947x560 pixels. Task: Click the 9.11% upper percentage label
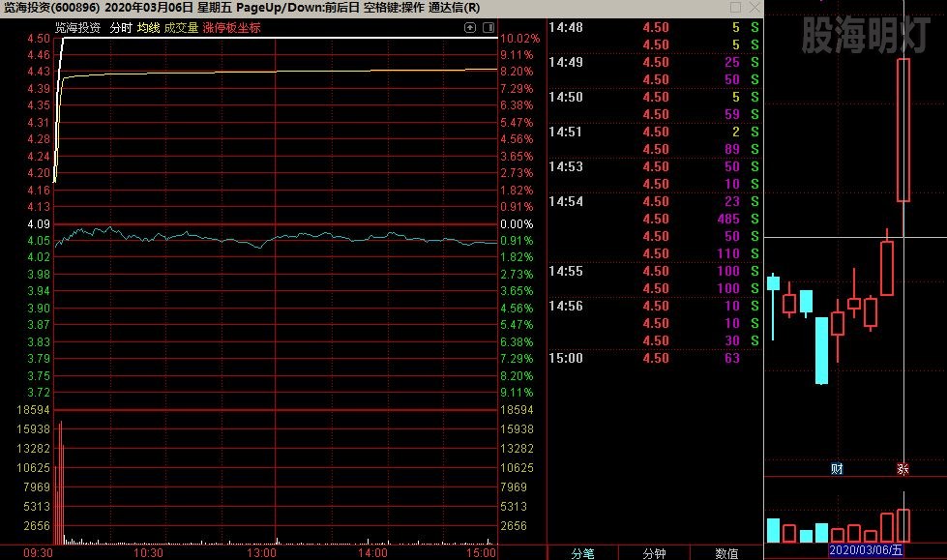(517, 55)
